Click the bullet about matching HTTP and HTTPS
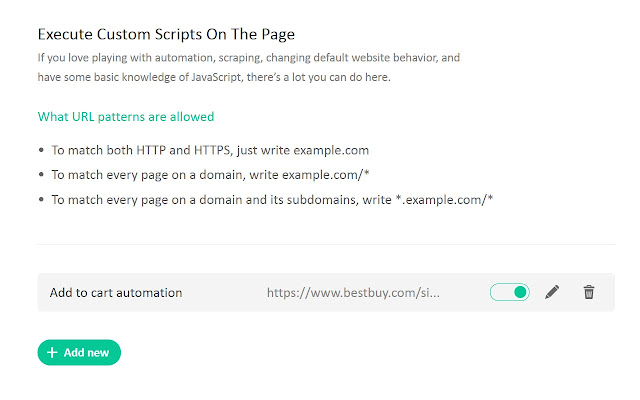 click(x=210, y=150)
